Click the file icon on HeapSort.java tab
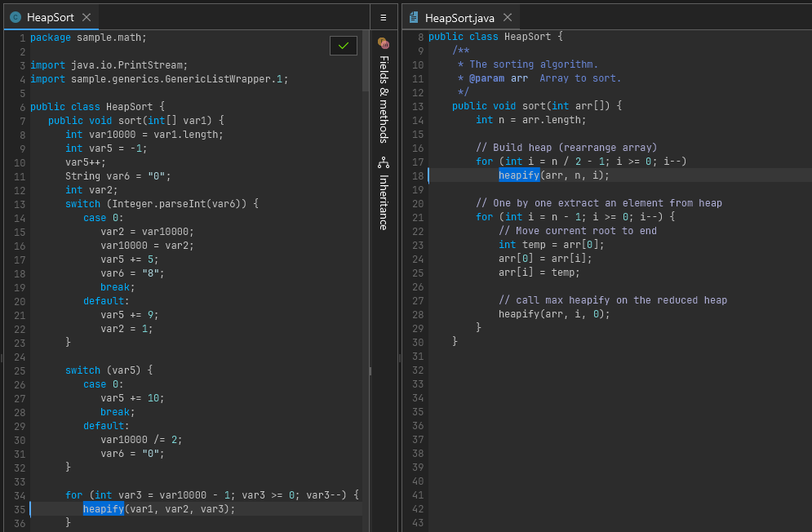812x532 pixels. (x=413, y=18)
